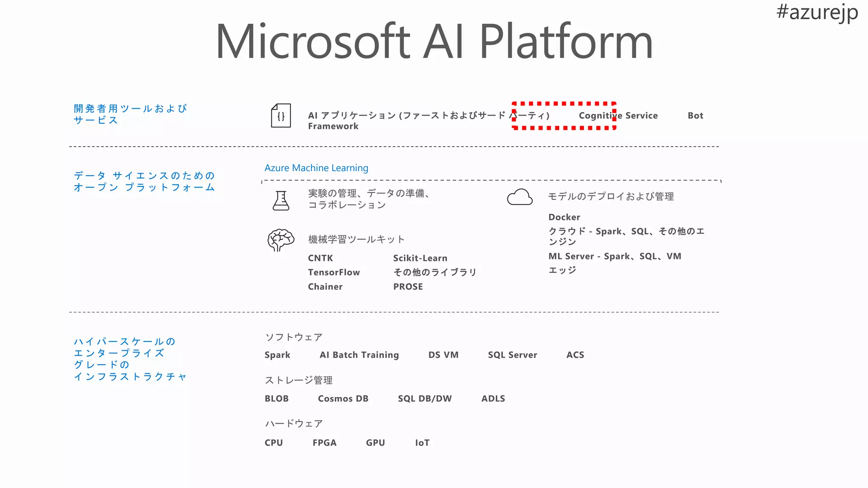
Task: Click the brain icon beside 機械学習ツールキット
Action: tap(281, 240)
